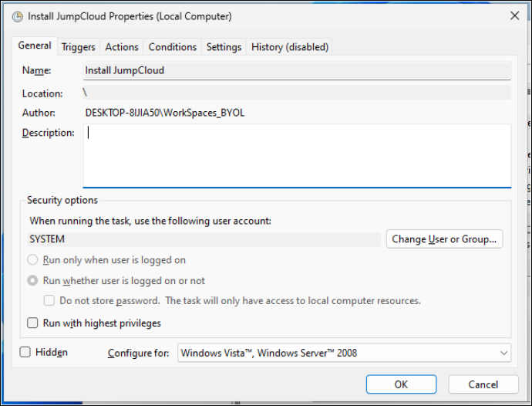This screenshot has height=406, width=532.
Task: Open the Triggers tab
Action: [79, 47]
